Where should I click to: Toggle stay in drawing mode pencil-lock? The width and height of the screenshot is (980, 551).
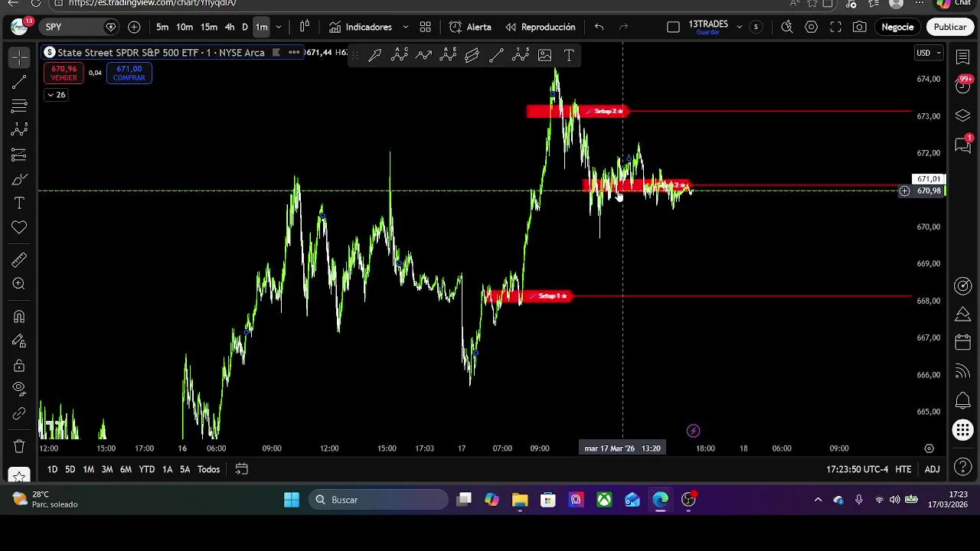(x=19, y=341)
